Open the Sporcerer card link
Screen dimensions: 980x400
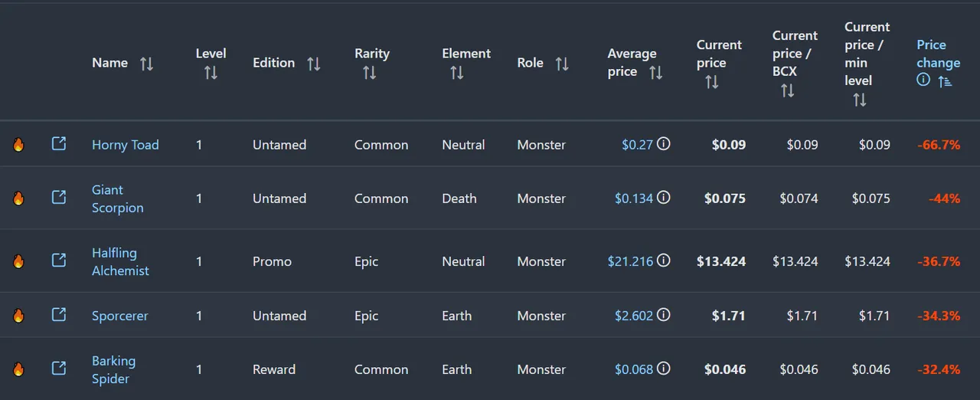click(120, 316)
